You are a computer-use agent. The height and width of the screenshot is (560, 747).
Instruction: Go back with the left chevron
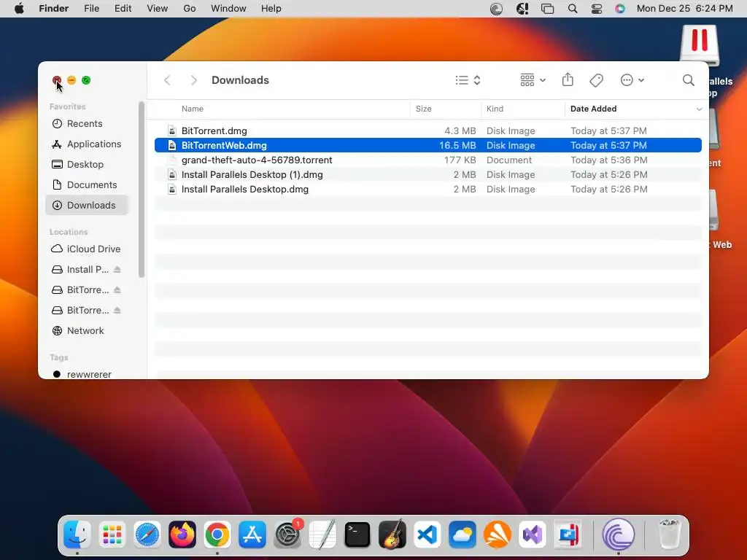pyautogui.click(x=167, y=80)
